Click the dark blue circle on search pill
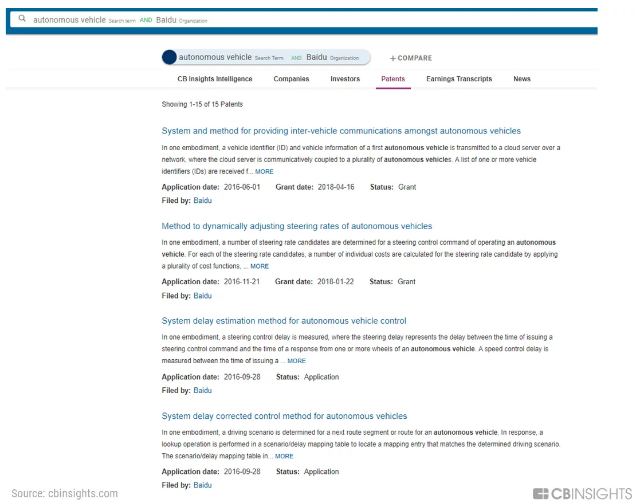The width and height of the screenshot is (637, 504). click(169, 57)
